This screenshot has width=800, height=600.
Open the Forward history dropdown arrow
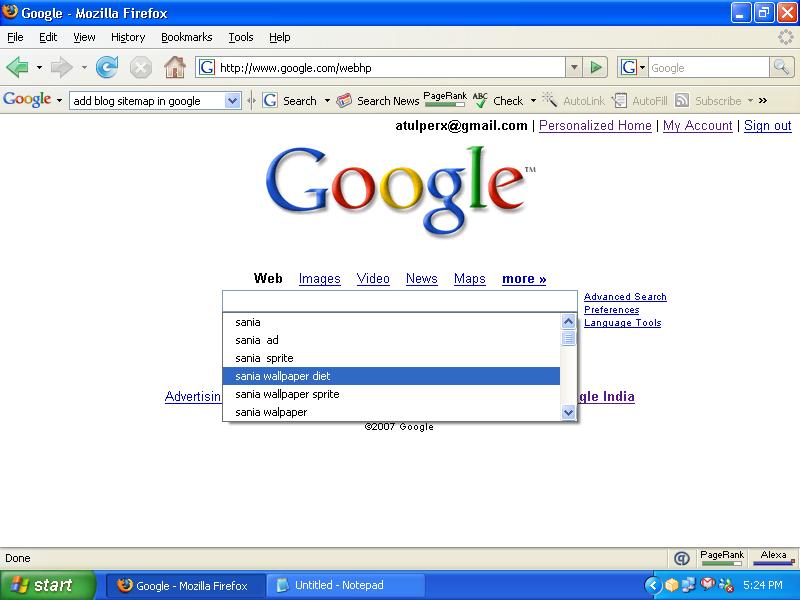pos(84,67)
